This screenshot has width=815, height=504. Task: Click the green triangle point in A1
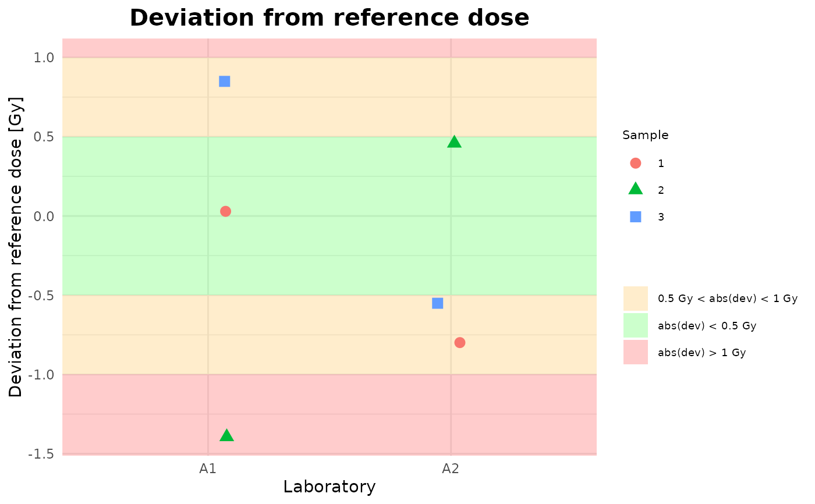click(x=226, y=436)
